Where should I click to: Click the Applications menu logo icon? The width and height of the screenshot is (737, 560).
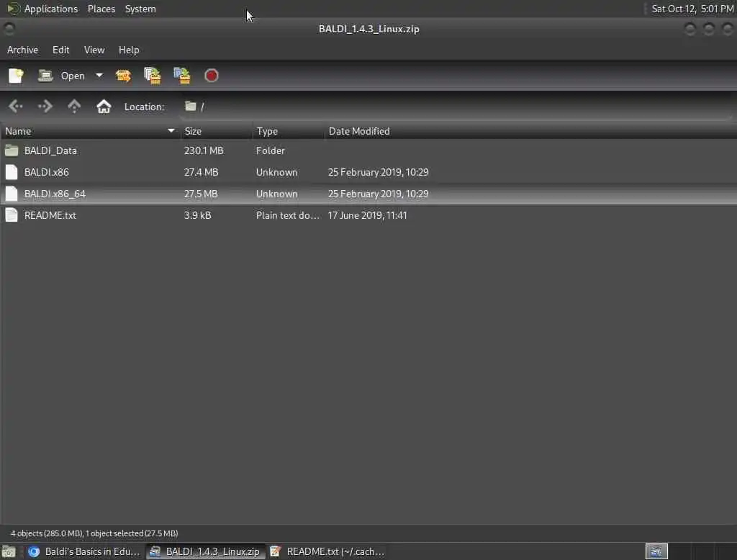point(13,9)
